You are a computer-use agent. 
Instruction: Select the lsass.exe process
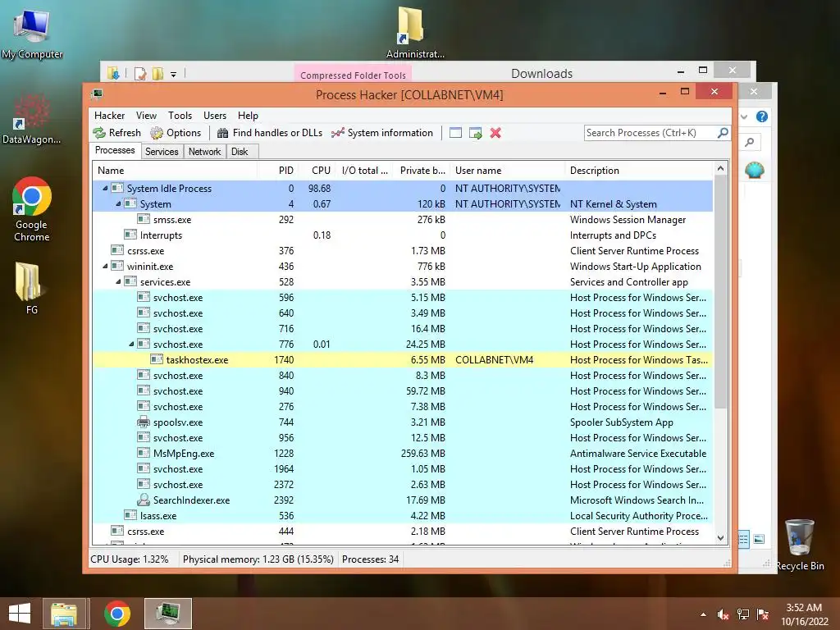[x=403, y=515]
